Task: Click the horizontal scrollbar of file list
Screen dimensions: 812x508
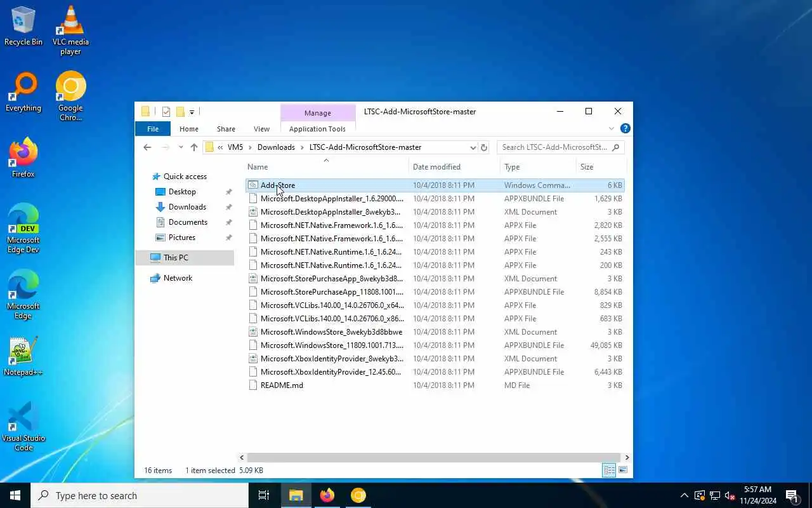Action: tap(433, 457)
